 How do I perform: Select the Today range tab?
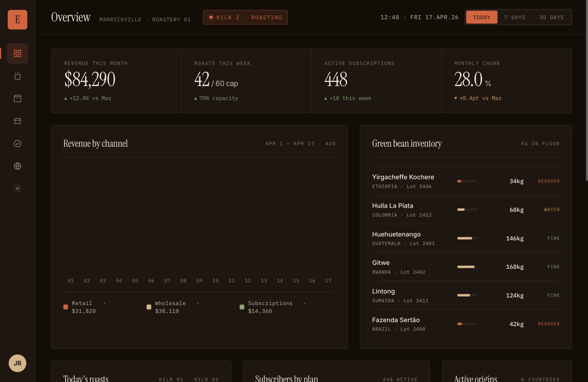click(x=481, y=17)
